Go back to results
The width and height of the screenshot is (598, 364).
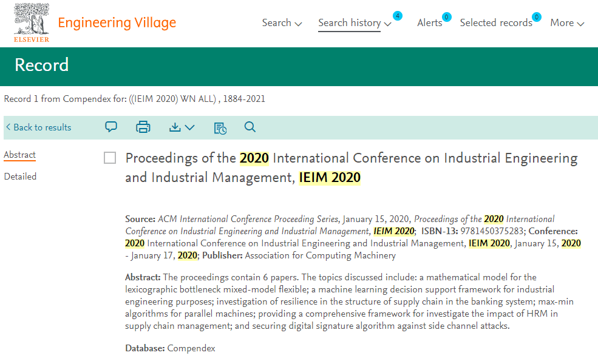click(x=38, y=127)
